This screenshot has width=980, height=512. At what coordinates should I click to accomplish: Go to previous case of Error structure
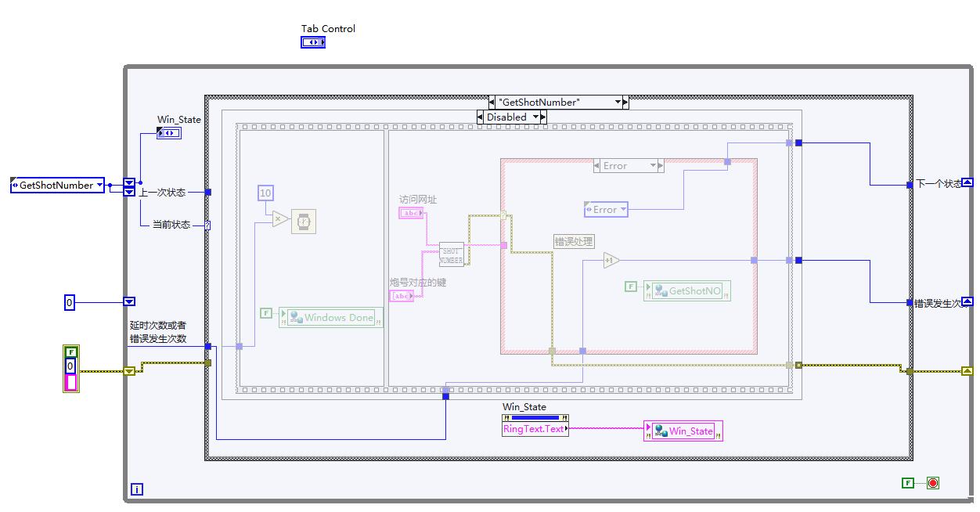tap(598, 166)
